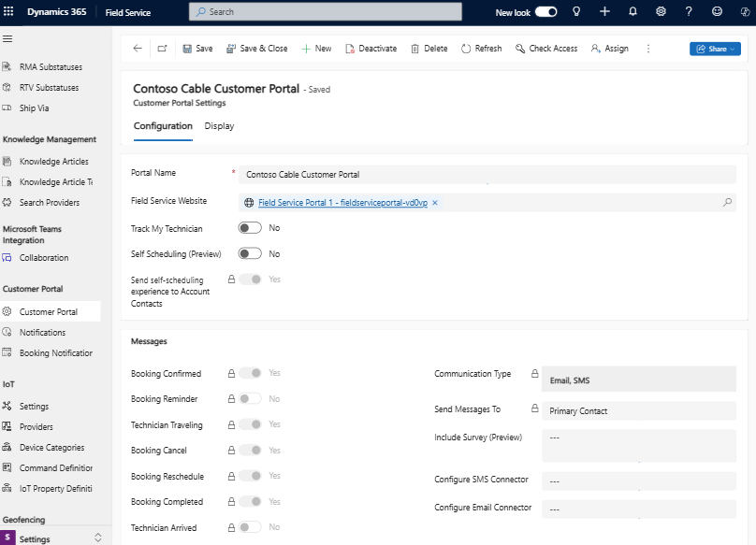
Task: Collapse the sidebar with hamburger icon
Action: (7, 39)
